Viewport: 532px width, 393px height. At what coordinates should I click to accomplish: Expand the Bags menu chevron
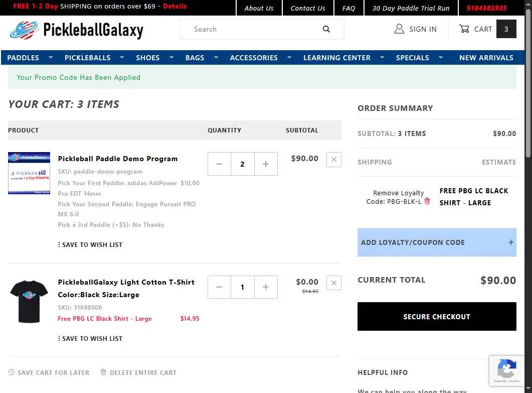[x=216, y=57]
